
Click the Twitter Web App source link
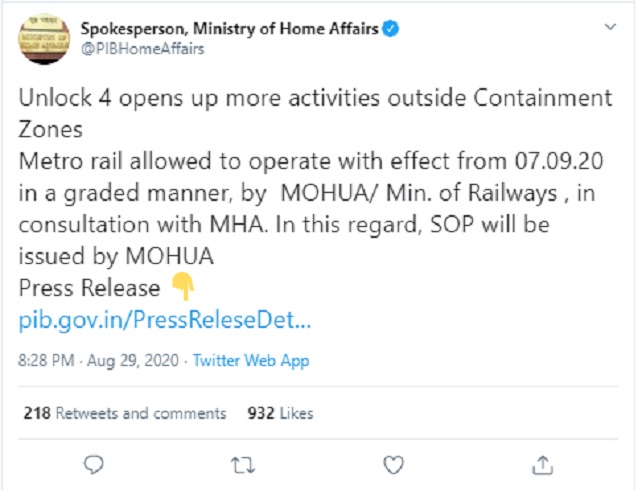[x=251, y=360]
